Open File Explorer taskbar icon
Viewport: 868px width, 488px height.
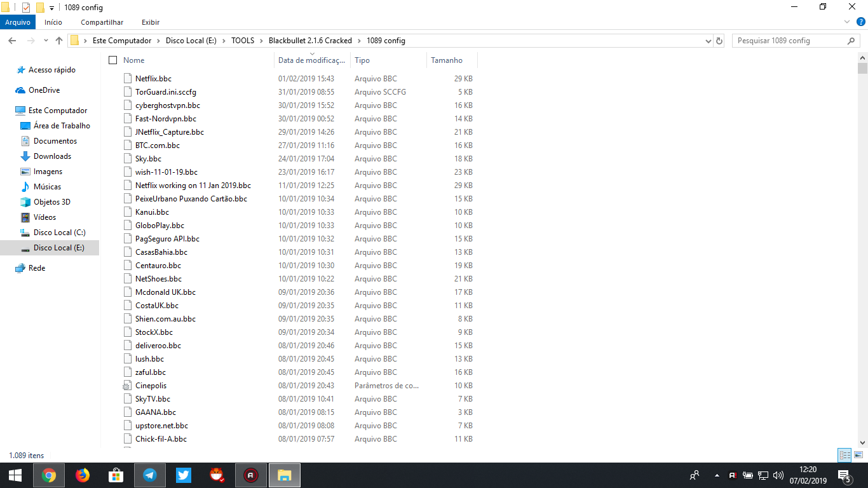[285, 475]
